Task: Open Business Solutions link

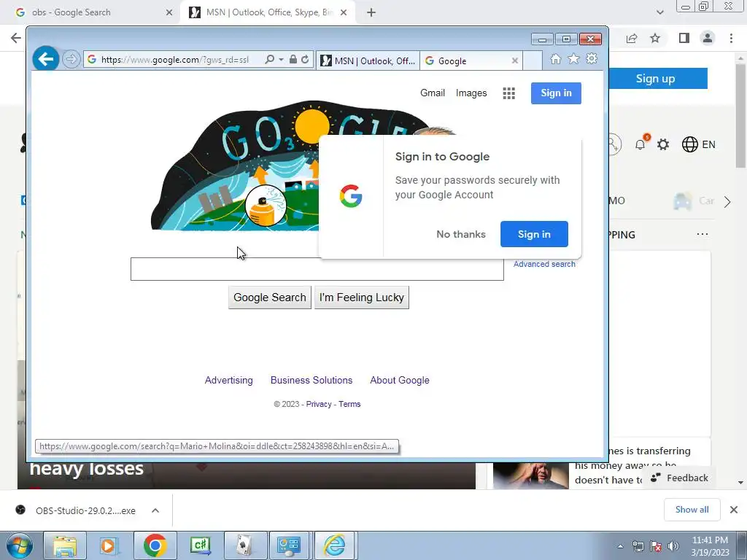Action: (311, 381)
